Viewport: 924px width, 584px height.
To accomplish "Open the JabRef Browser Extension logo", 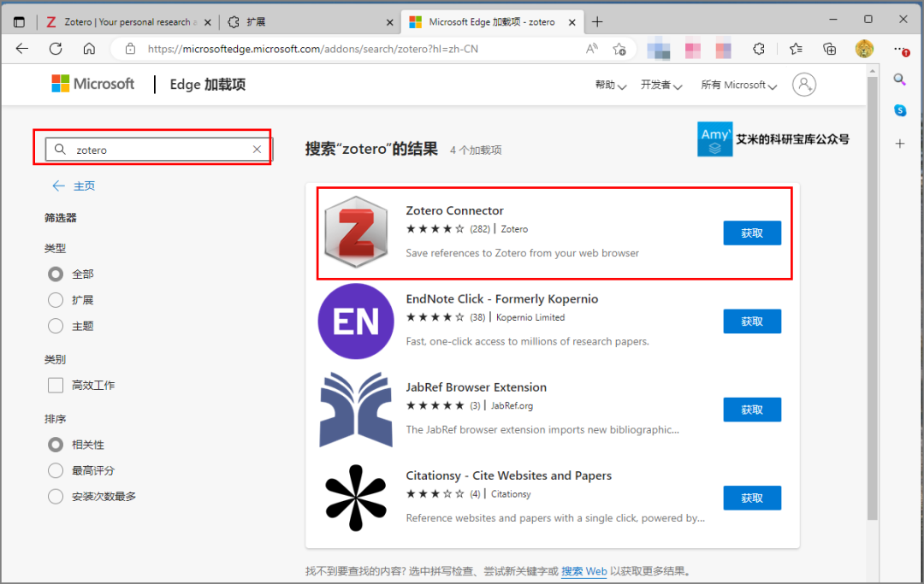I will point(356,410).
